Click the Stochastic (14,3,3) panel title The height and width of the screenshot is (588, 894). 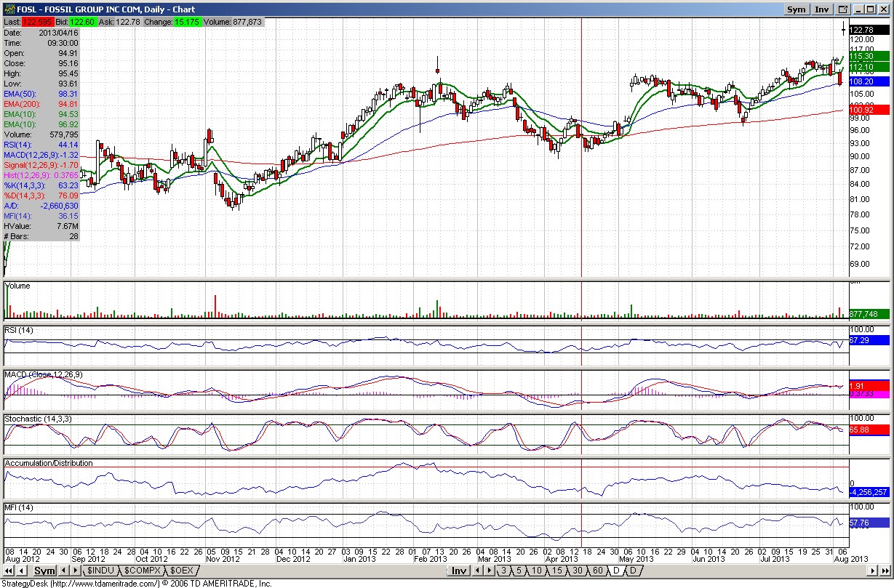click(x=39, y=419)
